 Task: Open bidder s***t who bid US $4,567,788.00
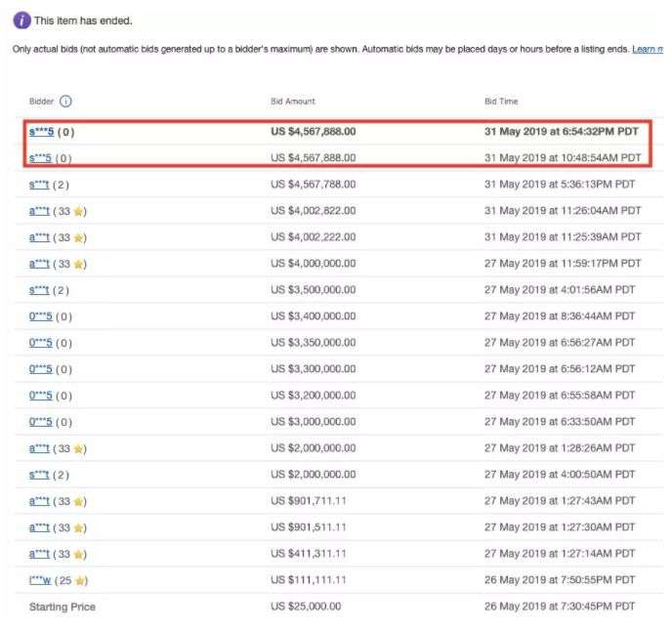click(x=39, y=184)
